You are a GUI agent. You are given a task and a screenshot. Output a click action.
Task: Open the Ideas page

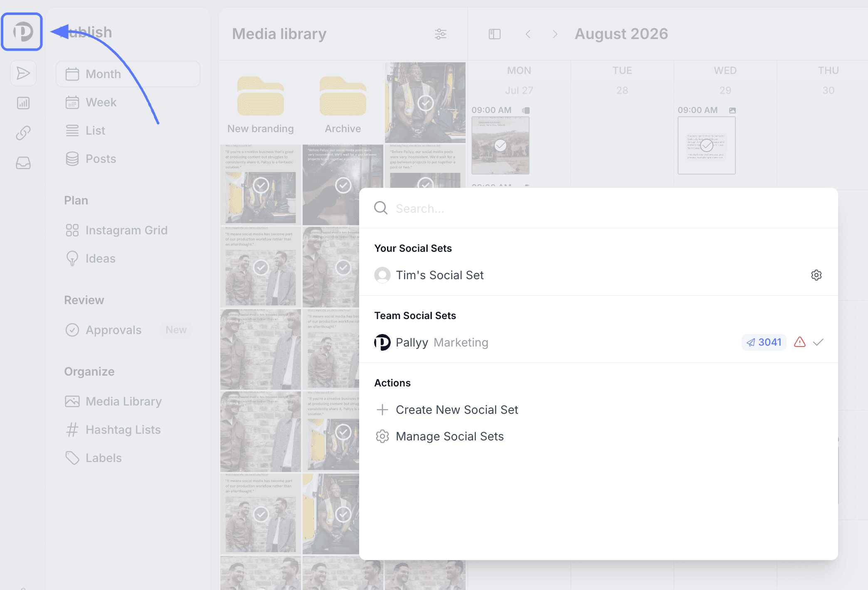click(128, 258)
